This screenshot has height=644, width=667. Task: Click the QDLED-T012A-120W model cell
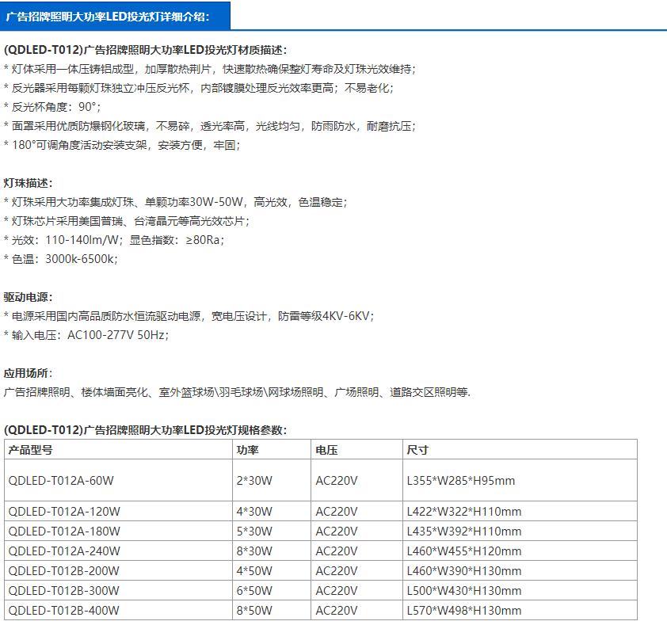(118, 511)
